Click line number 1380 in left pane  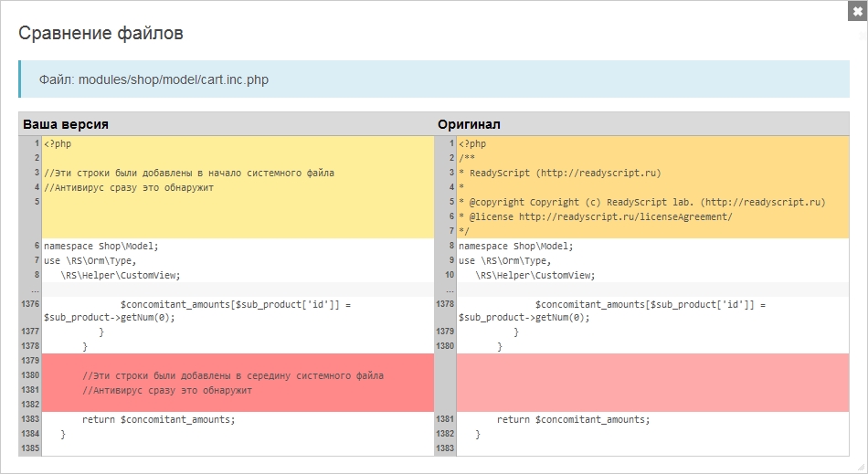click(30, 375)
